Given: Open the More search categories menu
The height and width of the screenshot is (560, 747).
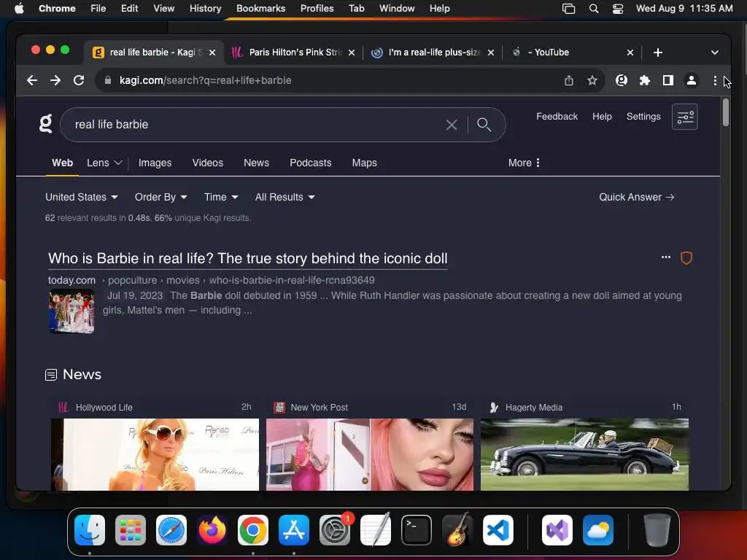Looking at the screenshot, I should pyautogui.click(x=524, y=163).
